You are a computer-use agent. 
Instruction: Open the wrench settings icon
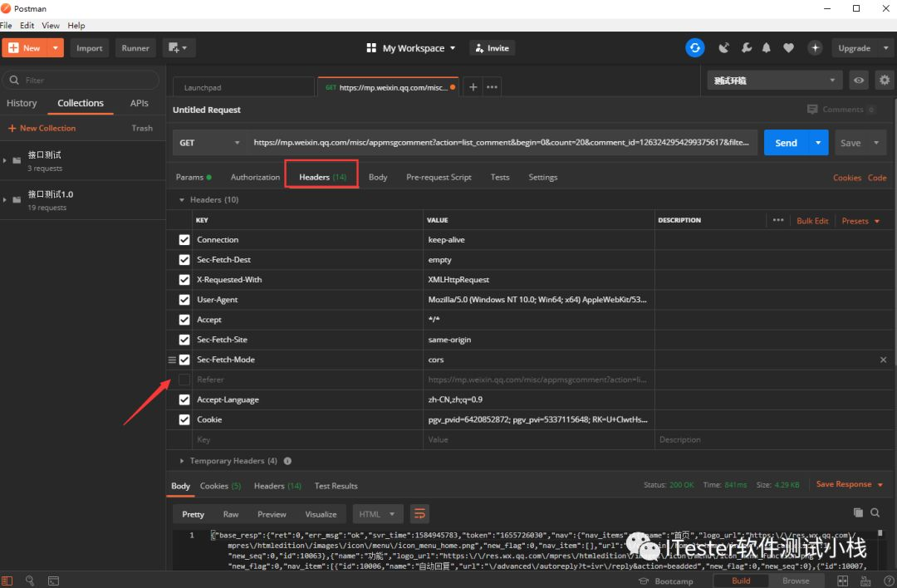(x=747, y=48)
